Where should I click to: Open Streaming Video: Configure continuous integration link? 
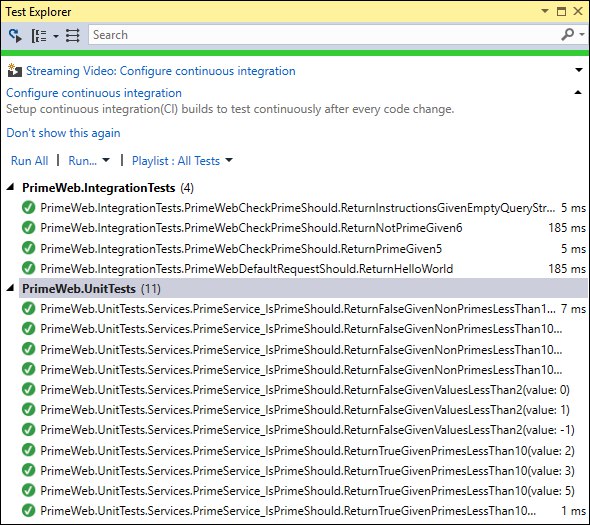[x=161, y=71]
